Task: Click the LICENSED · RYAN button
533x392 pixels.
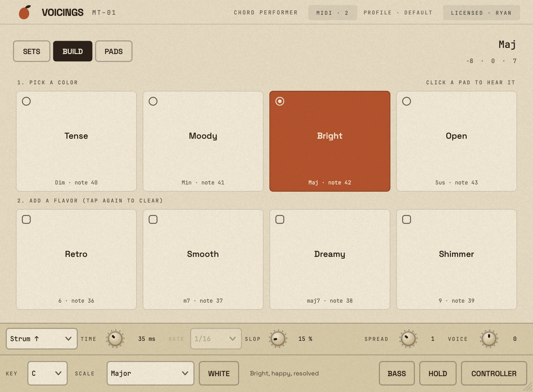Action: point(482,13)
